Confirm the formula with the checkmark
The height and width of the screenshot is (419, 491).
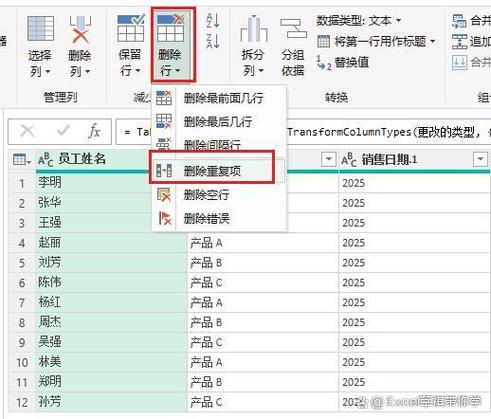[x=63, y=131]
